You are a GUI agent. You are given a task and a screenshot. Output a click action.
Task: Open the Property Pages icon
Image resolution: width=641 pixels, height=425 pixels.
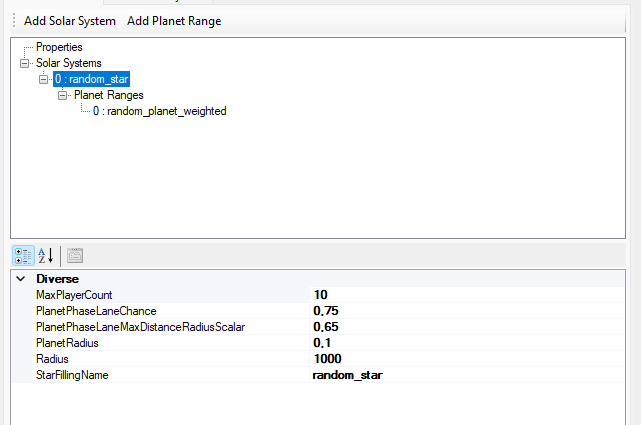[75, 256]
